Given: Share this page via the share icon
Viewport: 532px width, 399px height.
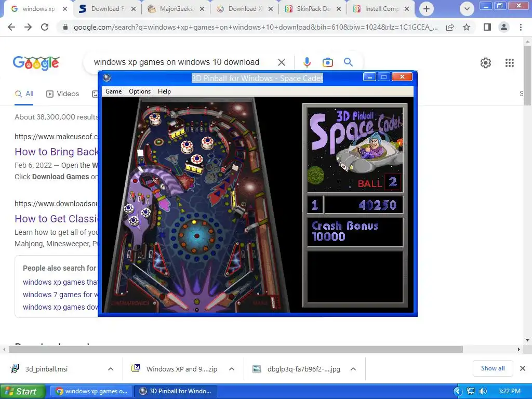Looking at the screenshot, I should (x=450, y=27).
